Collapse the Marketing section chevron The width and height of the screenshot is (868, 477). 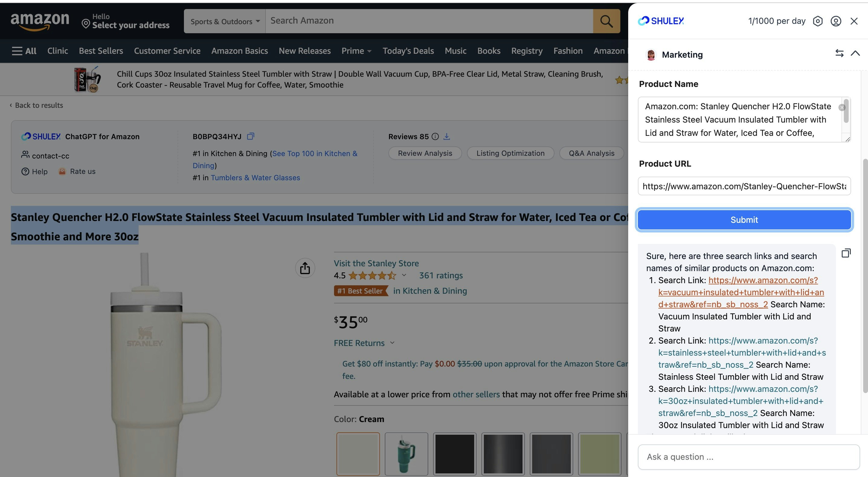[x=855, y=53]
